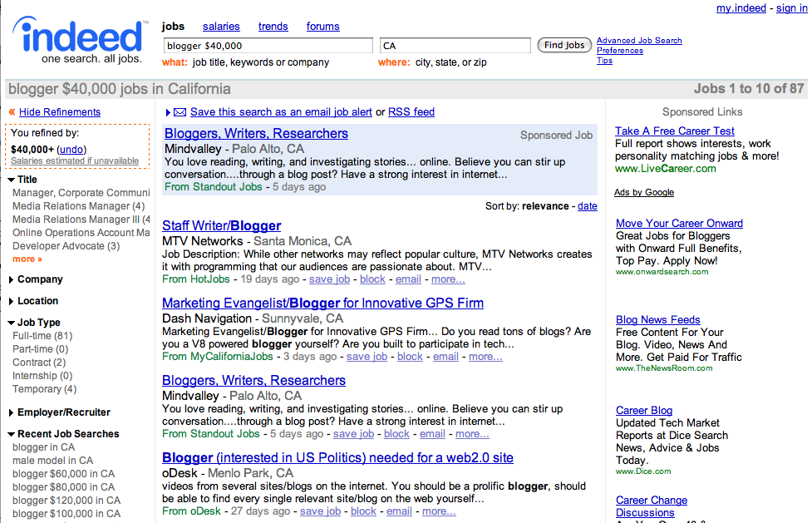Image resolution: width=812 pixels, height=523 pixels.
Task: Click in the 'what' keyword search field
Action: 267,46
